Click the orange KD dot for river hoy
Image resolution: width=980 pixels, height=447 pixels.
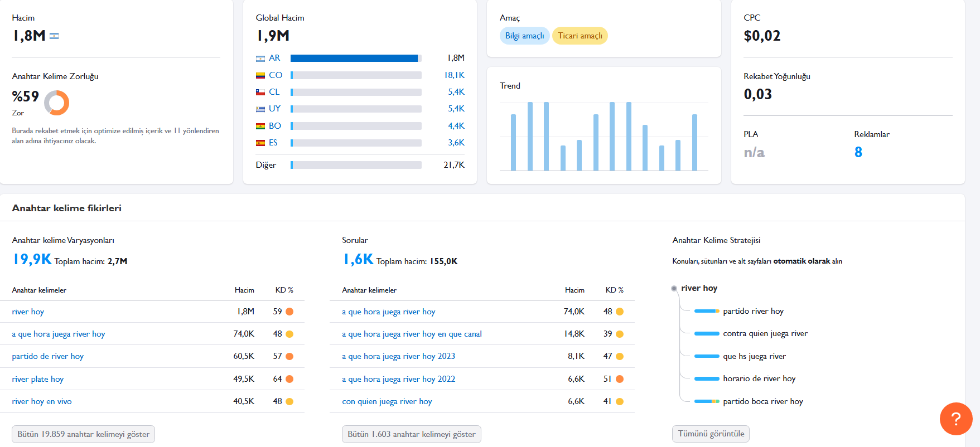pyautogui.click(x=289, y=312)
